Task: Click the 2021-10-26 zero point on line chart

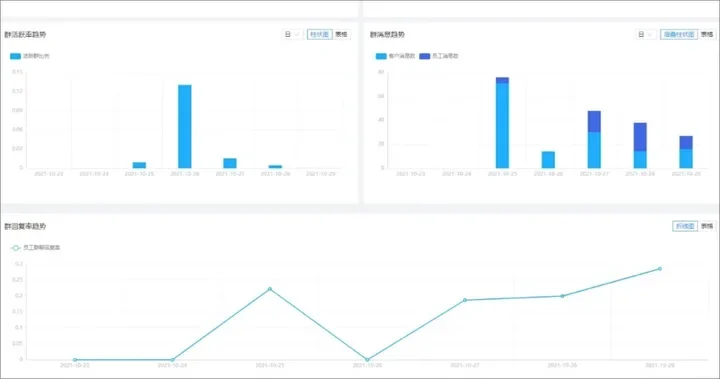Action: (x=367, y=360)
